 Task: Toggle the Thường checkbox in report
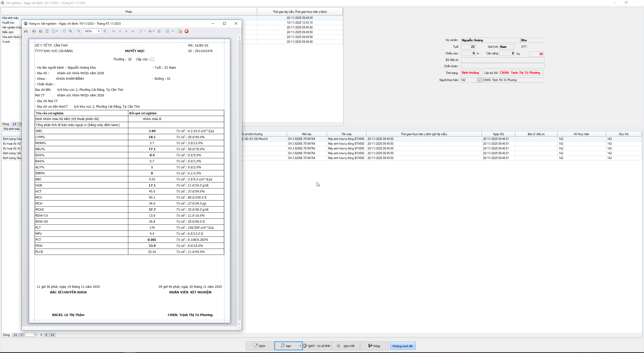click(130, 59)
